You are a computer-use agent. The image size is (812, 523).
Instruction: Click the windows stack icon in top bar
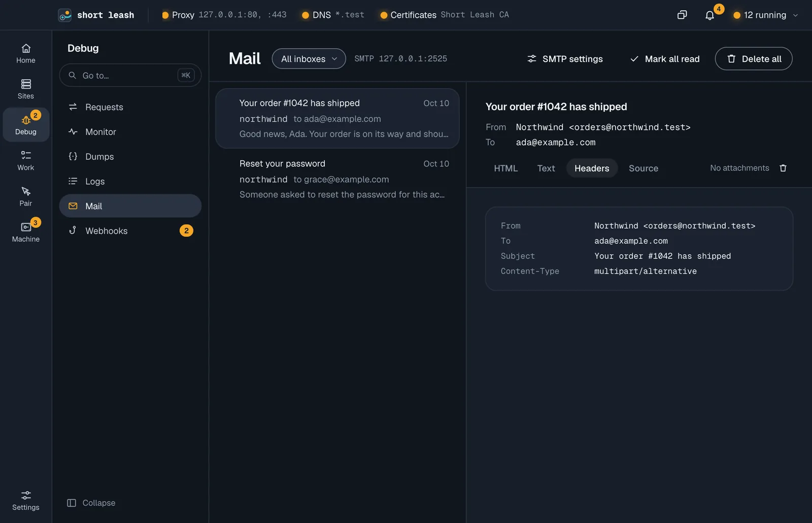coord(682,15)
